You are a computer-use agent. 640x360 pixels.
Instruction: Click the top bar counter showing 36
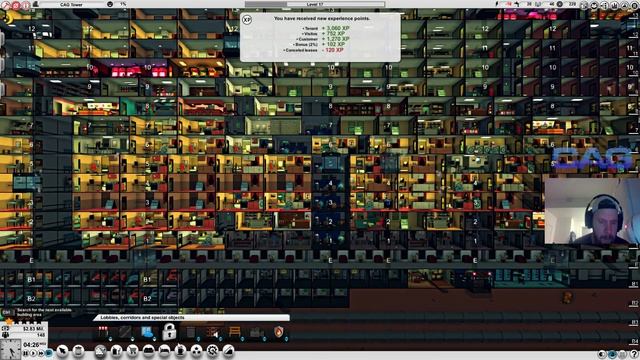529,4
